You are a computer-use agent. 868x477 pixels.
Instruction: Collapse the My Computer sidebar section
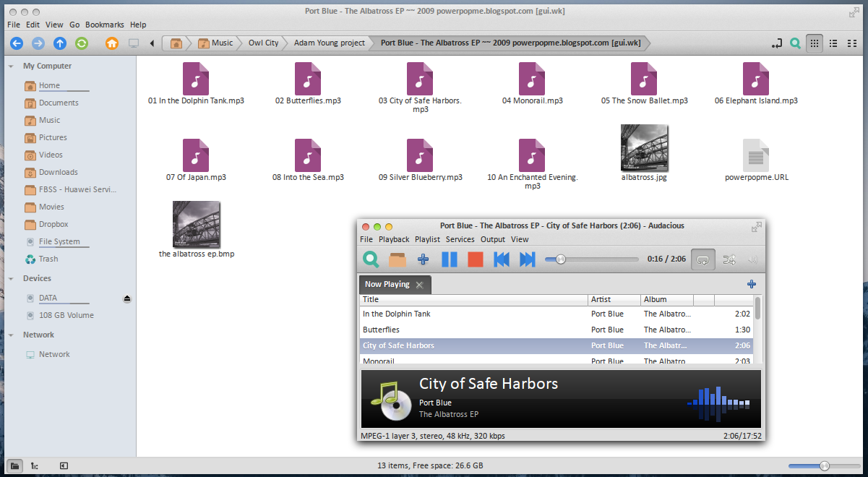(11, 66)
